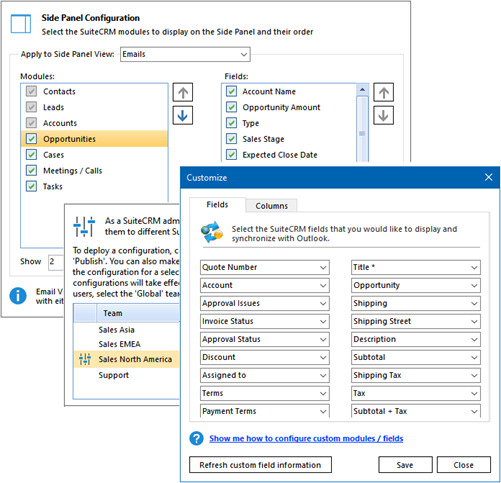Toggle the Leads module checkbox
This screenshot has width=501, height=483.
pyautogui.click(x=31, y=107)
